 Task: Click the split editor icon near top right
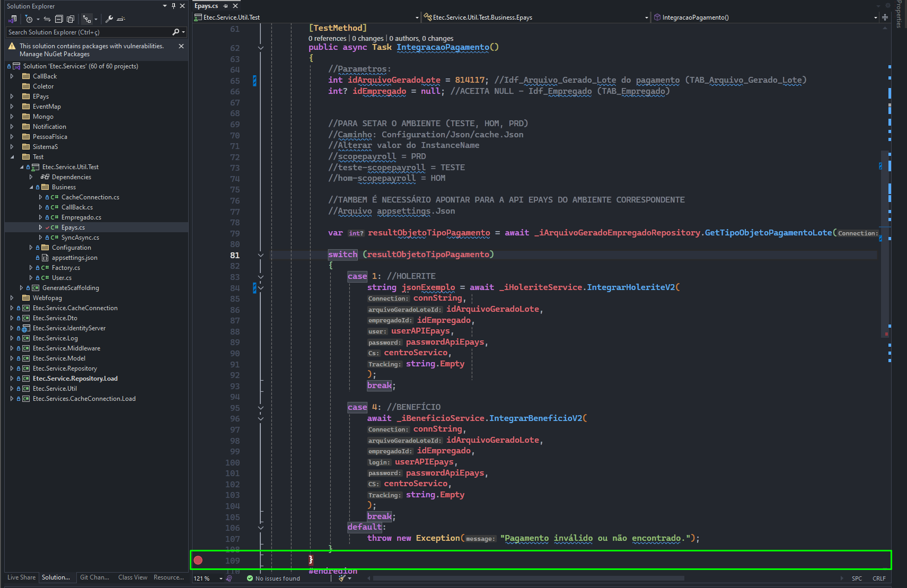click(885, 17)
